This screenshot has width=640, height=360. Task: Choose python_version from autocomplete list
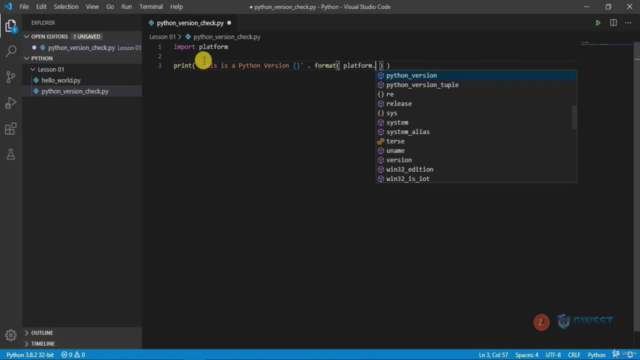476,76
